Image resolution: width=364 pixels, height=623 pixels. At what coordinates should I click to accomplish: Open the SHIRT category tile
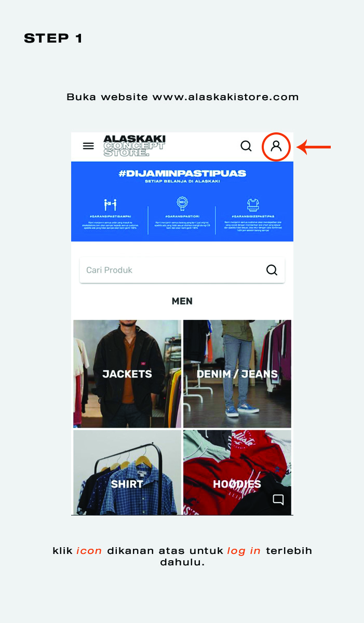pos(127,472)
